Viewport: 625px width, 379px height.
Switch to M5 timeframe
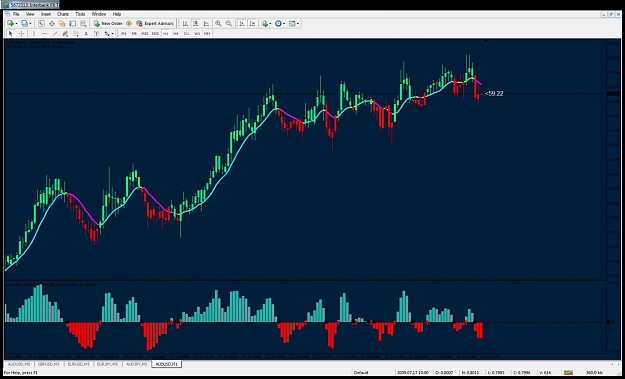coord(134,33)
